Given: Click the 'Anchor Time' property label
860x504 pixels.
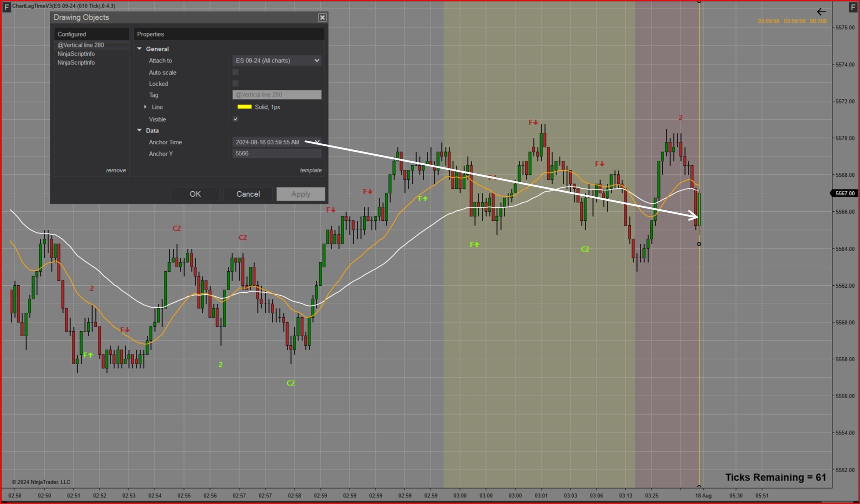Looking at the screenshot, I should [x=165, y=142].
